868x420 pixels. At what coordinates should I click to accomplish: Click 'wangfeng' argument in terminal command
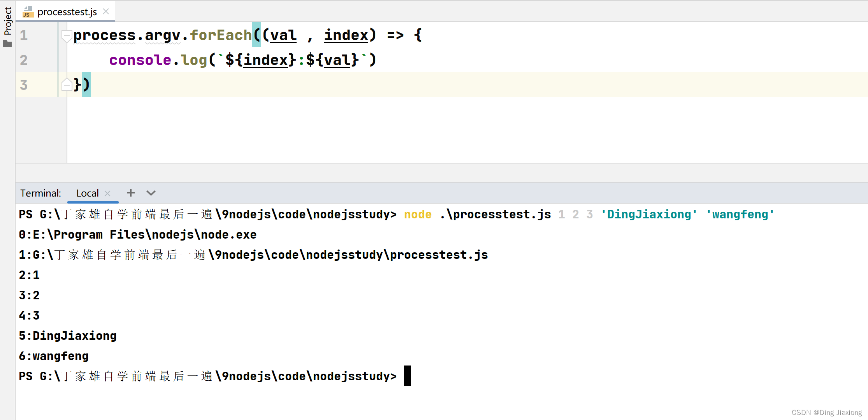[x=740, y=214]
